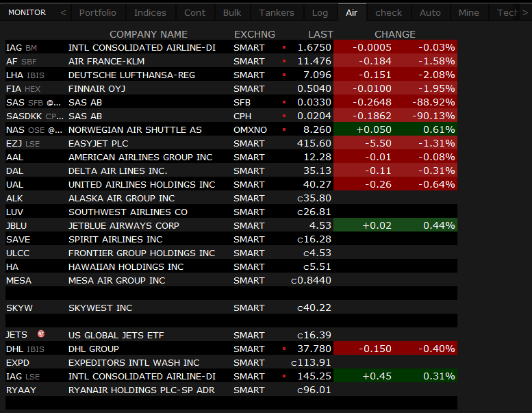Click the LUV ticker symbol
The image size is (532, 413).
tap(14, 212)
